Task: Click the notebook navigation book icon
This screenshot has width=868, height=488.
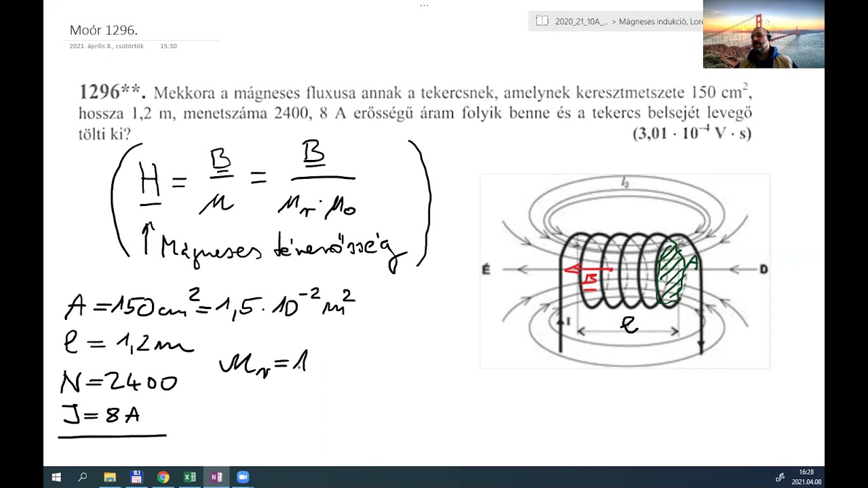Action: pyautogui.click(x=542, y=21)
